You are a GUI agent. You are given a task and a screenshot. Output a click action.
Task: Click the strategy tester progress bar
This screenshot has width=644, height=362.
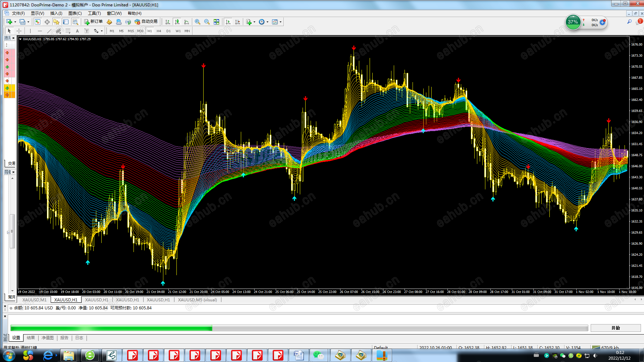click(299, 328)
